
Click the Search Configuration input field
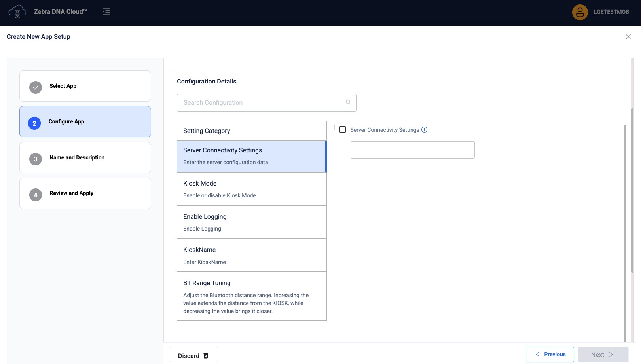[x=261, y=102]
